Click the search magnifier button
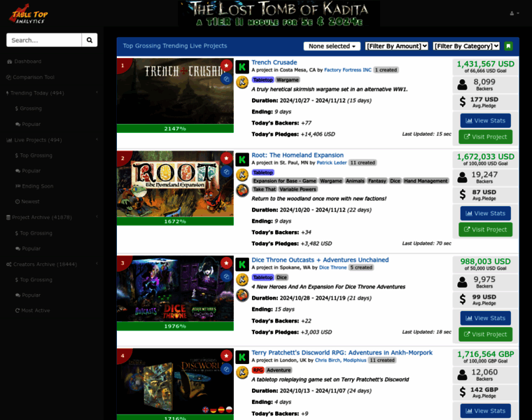Viewport: 532px width, 420px height. pyautogui.click(x=89, y=40)
